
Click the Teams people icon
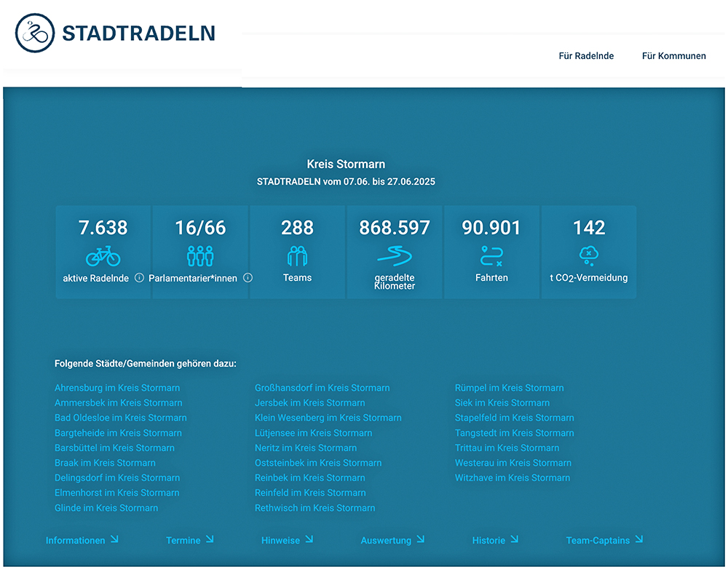(x=297, y=255)
